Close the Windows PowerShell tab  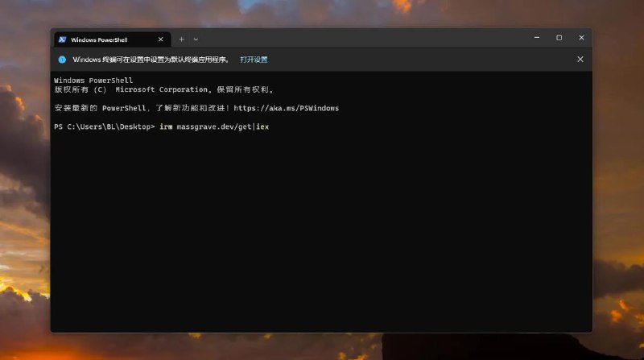pyautogui.click(x=160, y=39)
